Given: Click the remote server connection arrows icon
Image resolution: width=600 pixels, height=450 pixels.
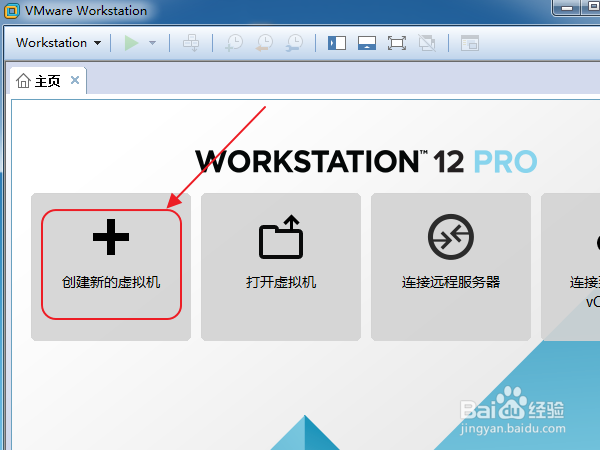Looking at the screenshot, I should coord(451,237).
